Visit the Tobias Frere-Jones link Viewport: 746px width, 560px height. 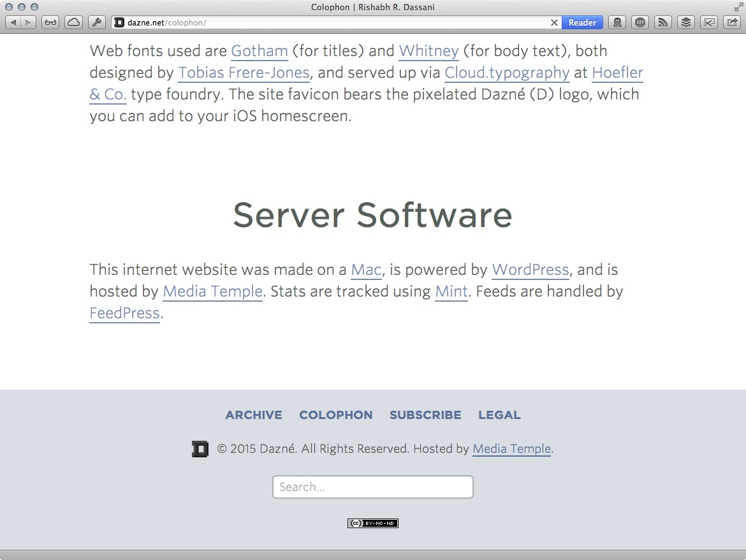click(x=244, y=72)
